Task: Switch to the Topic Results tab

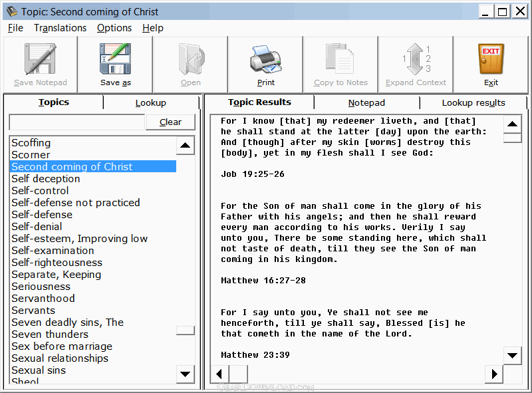Action: 259,102
